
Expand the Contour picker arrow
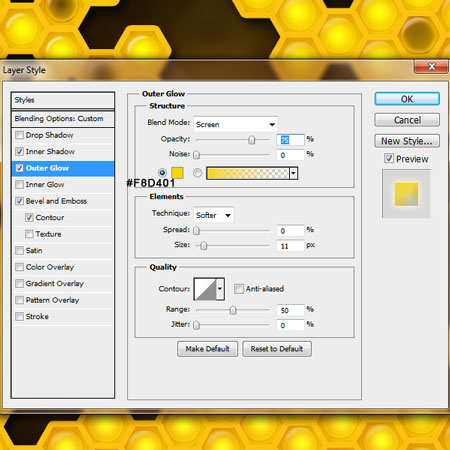(x=220, y=289)
